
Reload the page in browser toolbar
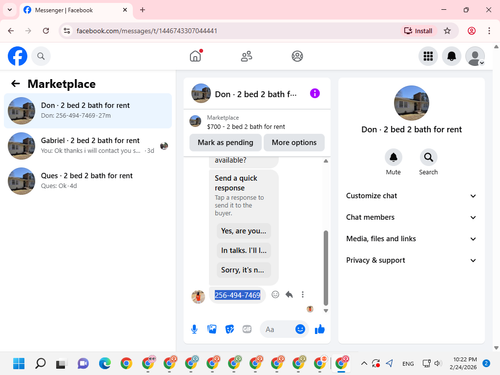(46, 31)
